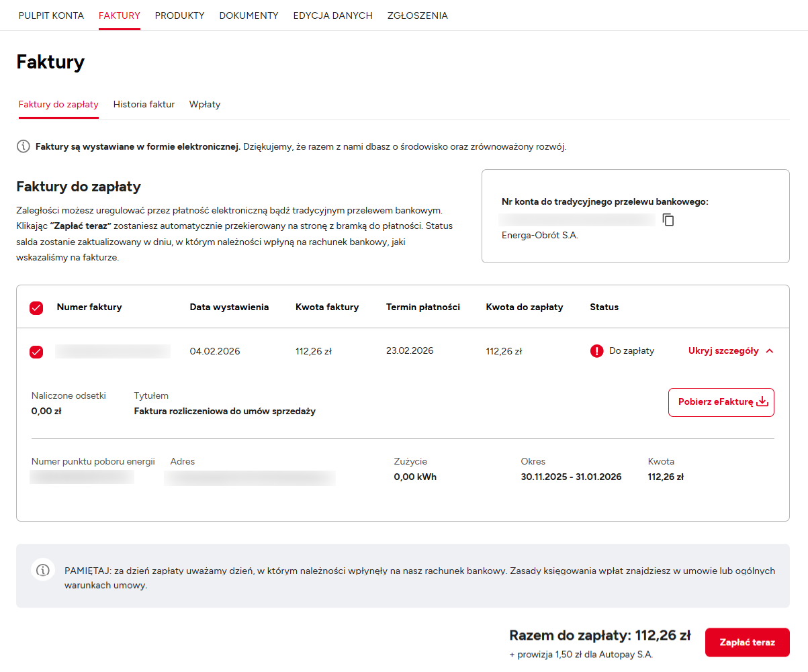The width and height of the screenshot is (808, 672).
Task: Open the Pulpit konta menu item
Action: click(x=51, y=15)
